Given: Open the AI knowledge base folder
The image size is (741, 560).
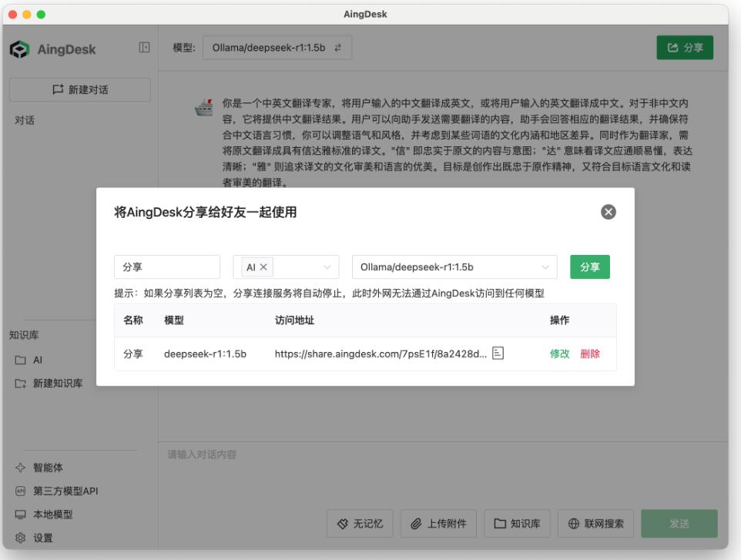Looking at the screenshot, I should (37, 360).
